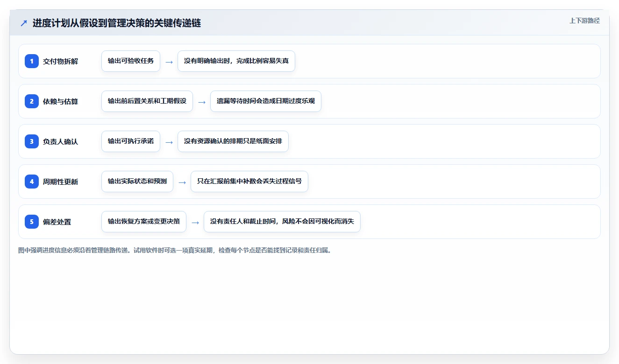Select step number badge 5
Screen dimensions: 619x364
[32, 222]
